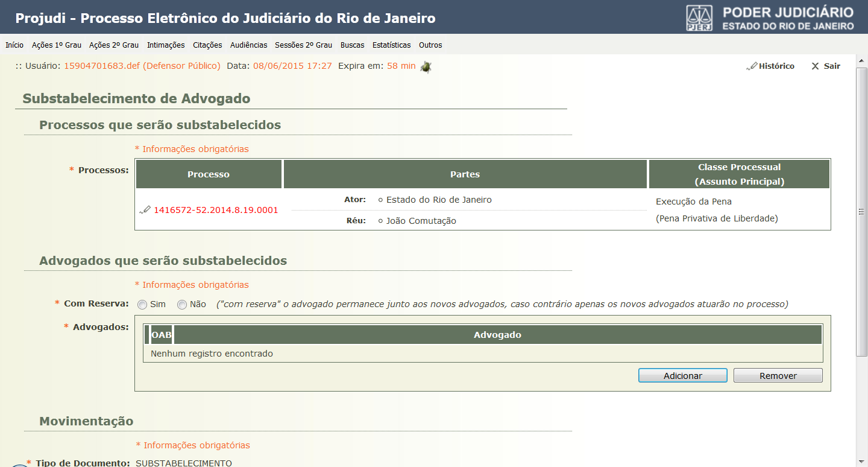The height and width of the screenshot is (467, 868).
Task: Click the Substabelecimento de Advogado heading
Action: (x=136, y=98)
